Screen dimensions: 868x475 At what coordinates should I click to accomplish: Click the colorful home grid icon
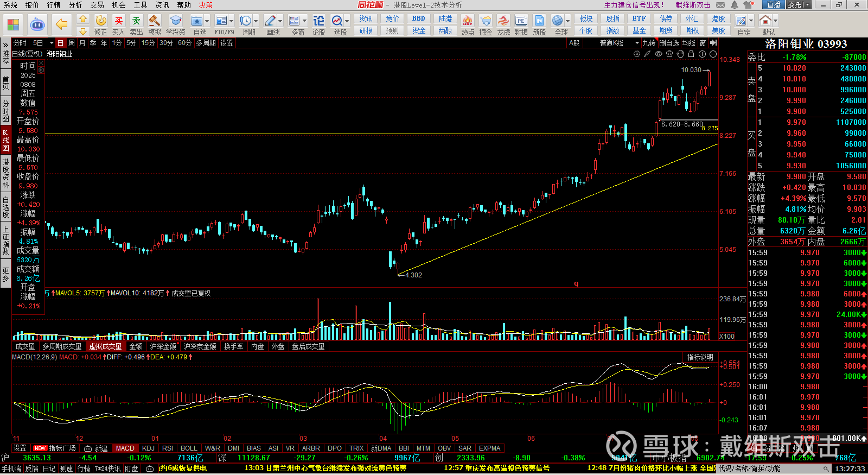(x=13, y=24)
